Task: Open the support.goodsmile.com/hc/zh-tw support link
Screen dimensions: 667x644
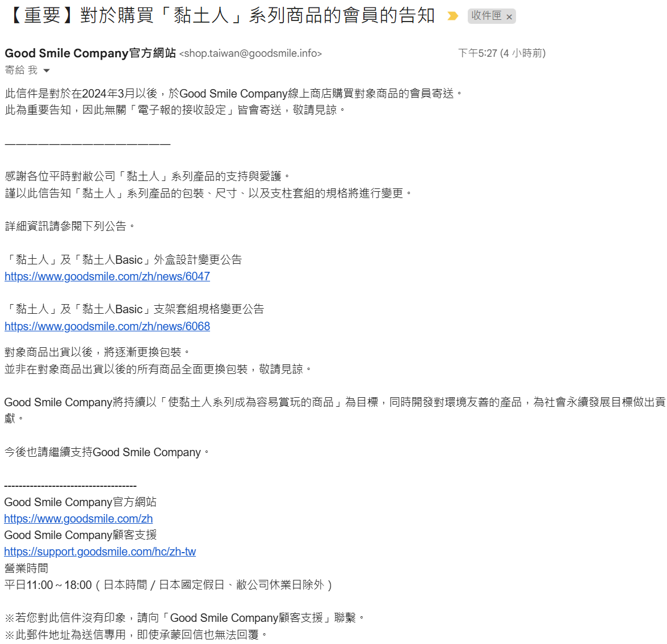Action: point(100,552)
